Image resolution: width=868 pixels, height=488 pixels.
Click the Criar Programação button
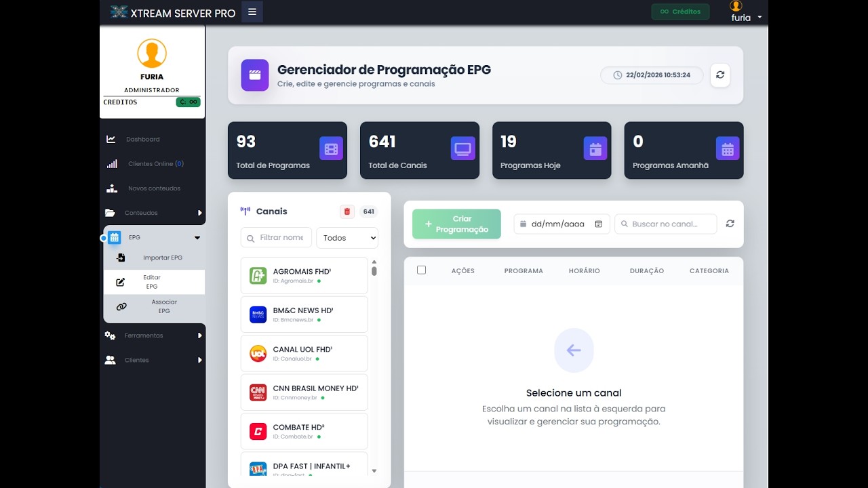(x=456, y=224)
